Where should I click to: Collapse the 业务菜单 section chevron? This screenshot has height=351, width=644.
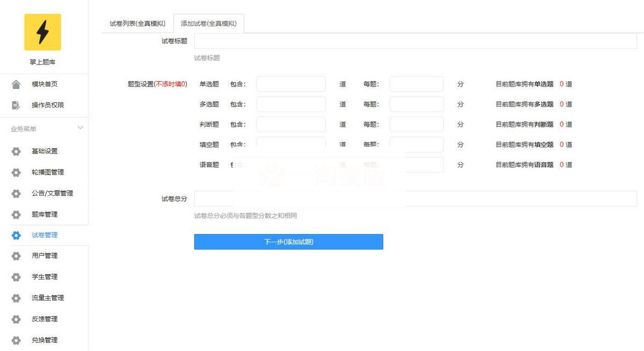coord(80,128)
